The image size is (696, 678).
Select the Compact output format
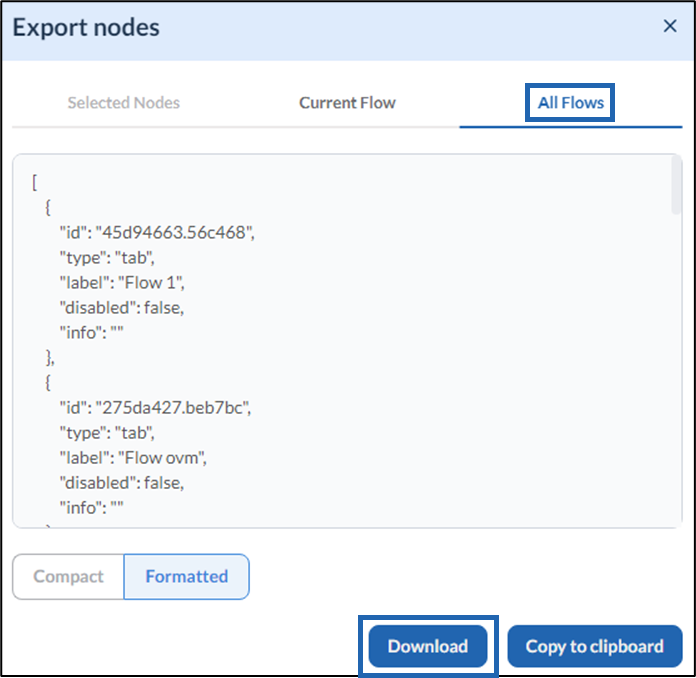point(68,576)
